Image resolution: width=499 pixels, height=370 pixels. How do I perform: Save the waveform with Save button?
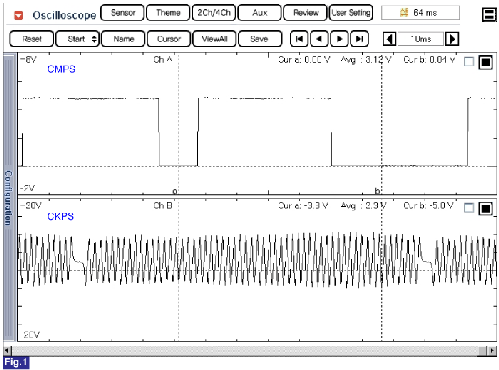260,39
